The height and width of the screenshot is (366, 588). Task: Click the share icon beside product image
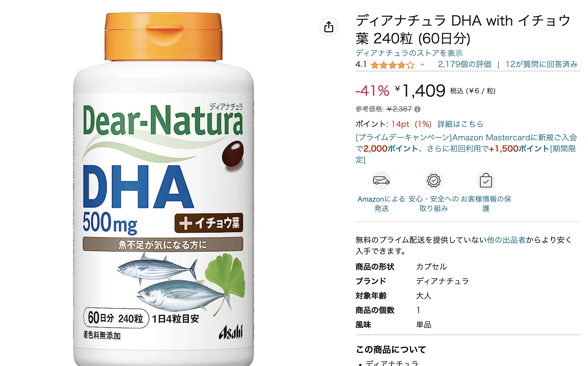(x=329, y=27)
